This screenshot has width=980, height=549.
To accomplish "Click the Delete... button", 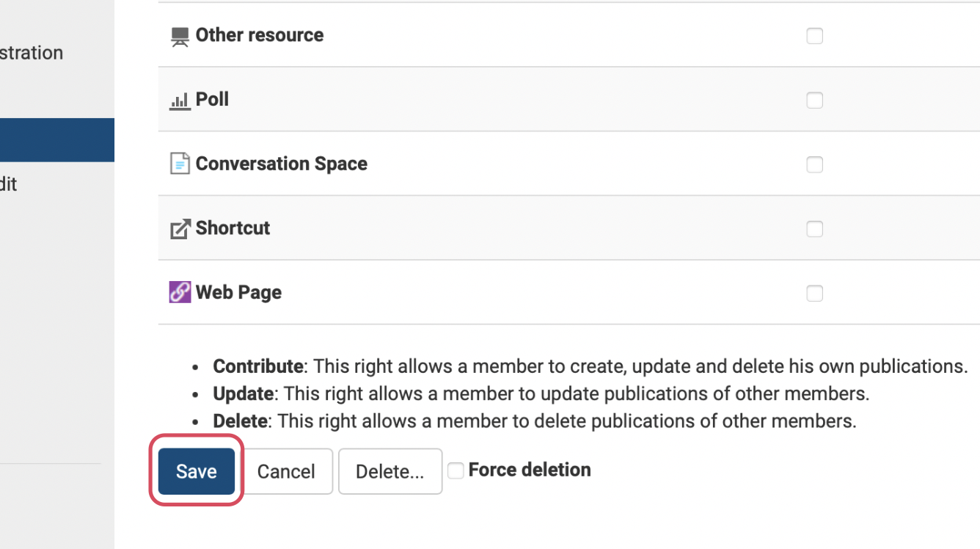I will (x=390, y=471).
